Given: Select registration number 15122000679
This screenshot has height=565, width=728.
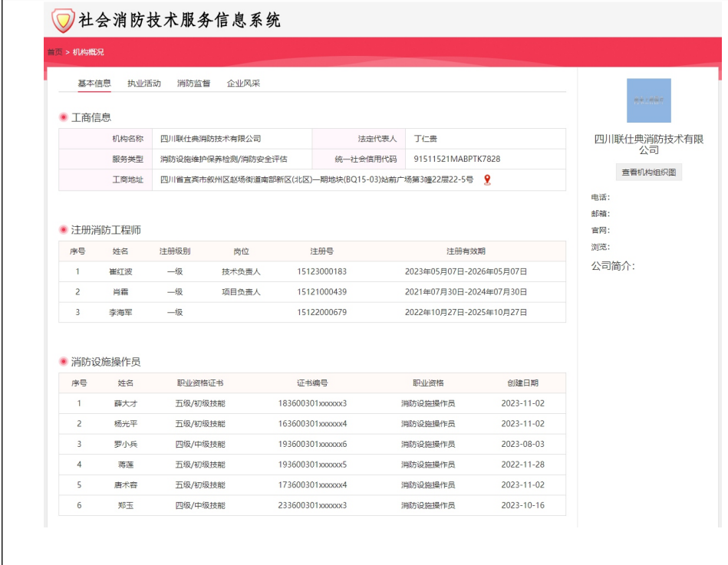Looking at the screenshot, I should [321, 313].
